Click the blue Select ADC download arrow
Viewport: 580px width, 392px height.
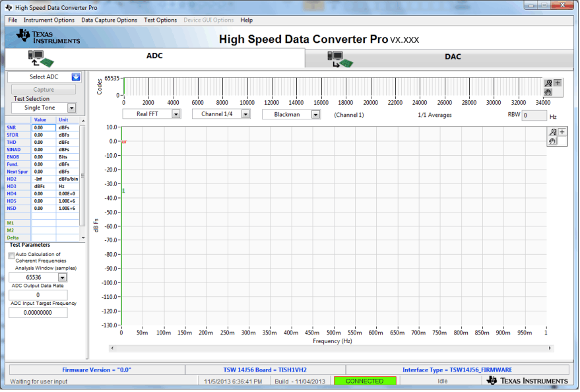(x=76, y=77)
